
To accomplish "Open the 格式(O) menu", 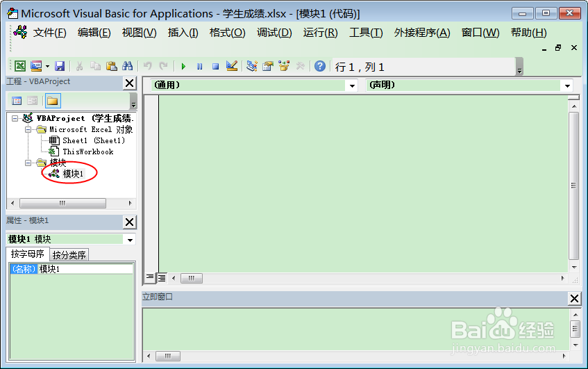I will 227,33.
